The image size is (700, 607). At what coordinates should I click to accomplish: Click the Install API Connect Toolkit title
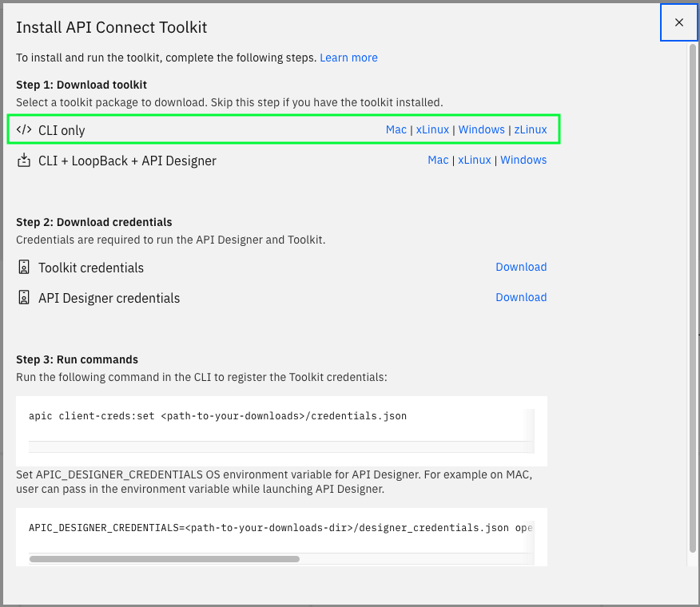pyautogui.click(x=111, y=27)
